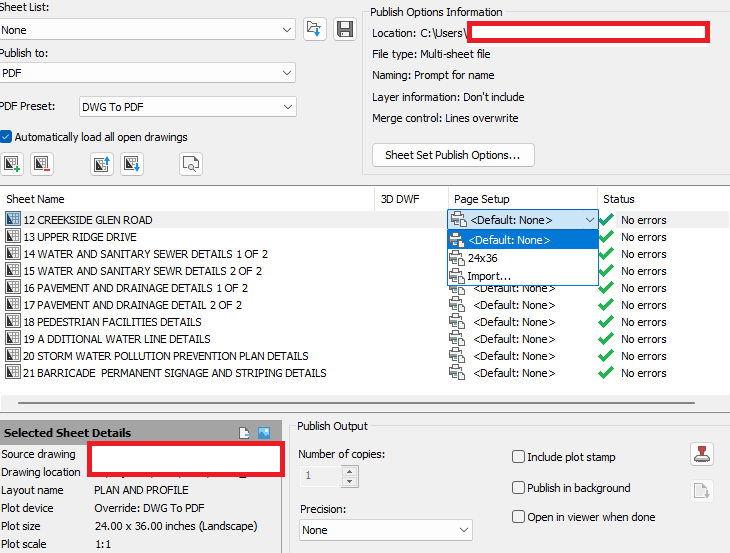Click the Load Sheet List icon
The image size is (730, 553).
point(315,29)
